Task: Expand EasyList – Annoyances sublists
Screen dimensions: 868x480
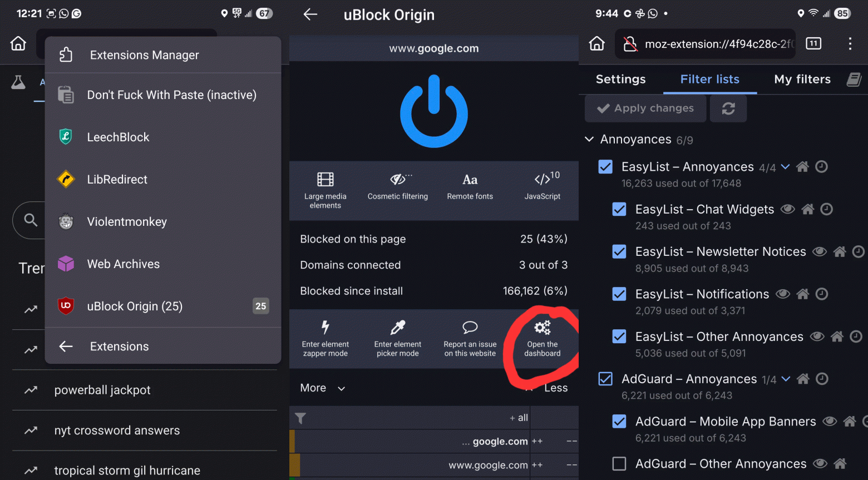Action: [x=785, y=166]
